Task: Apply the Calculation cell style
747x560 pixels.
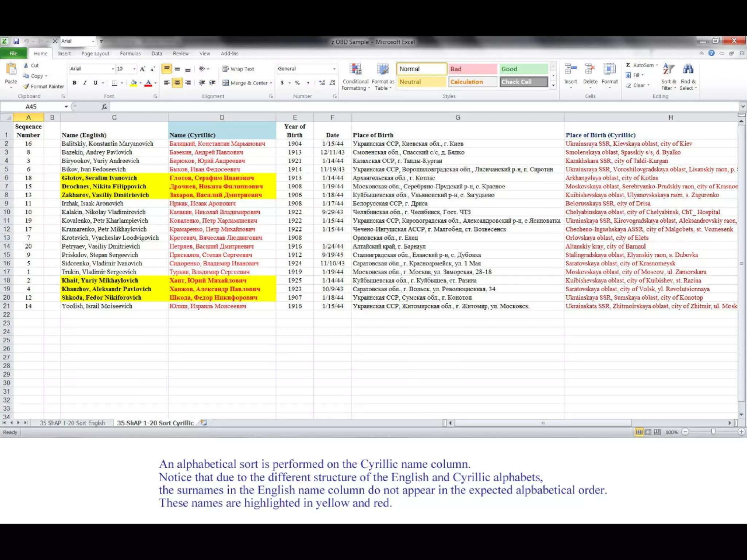Action: [473, 82]
